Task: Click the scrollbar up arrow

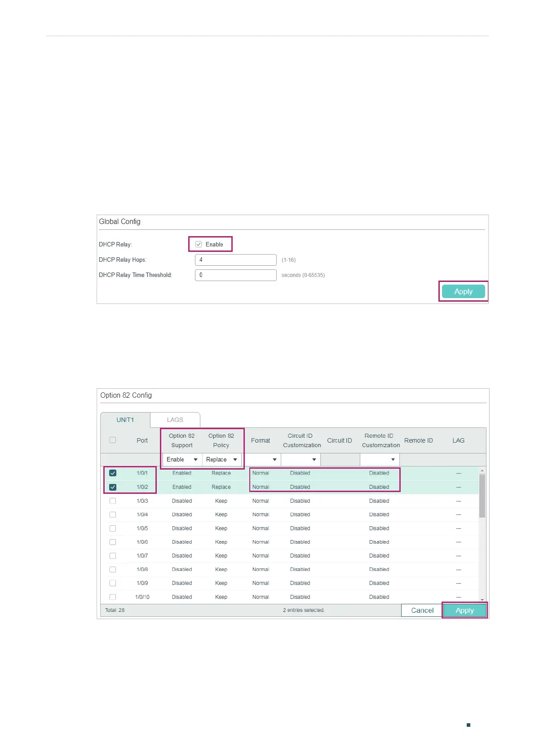Action: point(482,470)
